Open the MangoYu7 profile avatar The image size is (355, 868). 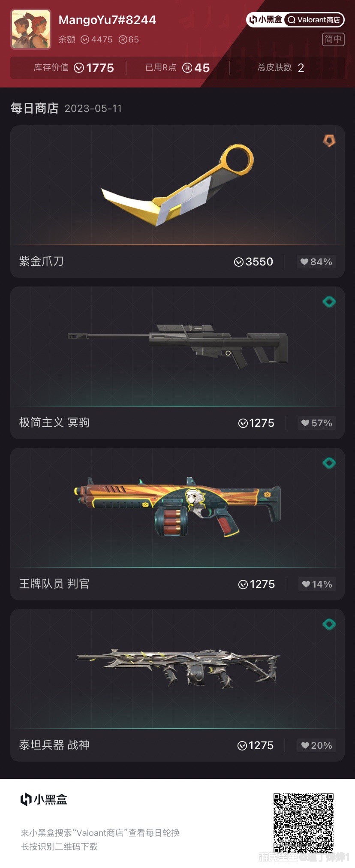point(31,30)
